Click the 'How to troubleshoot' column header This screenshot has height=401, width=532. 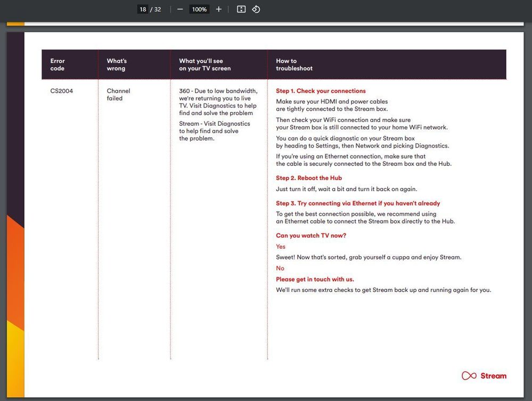(294, 64)
